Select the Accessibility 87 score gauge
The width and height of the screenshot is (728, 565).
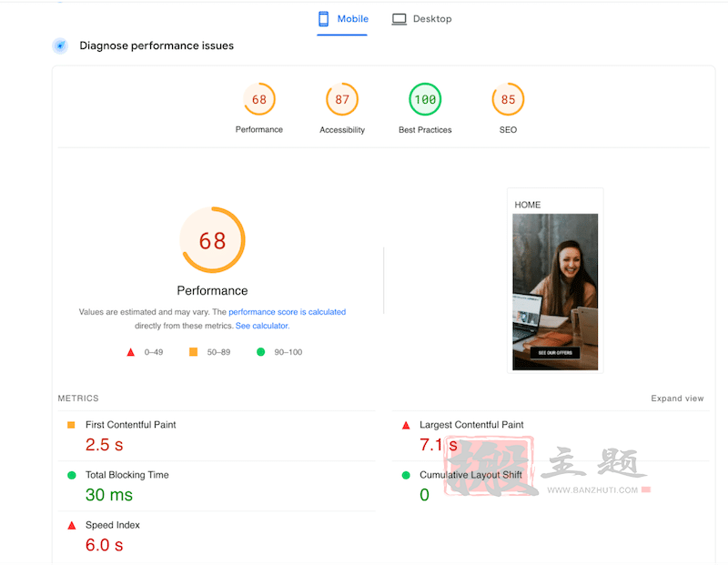click(342, 99)
